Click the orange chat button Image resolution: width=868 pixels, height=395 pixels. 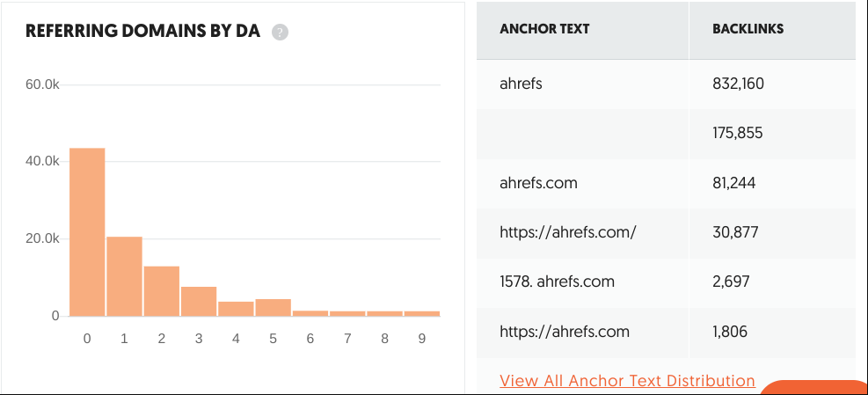(815, 387)
